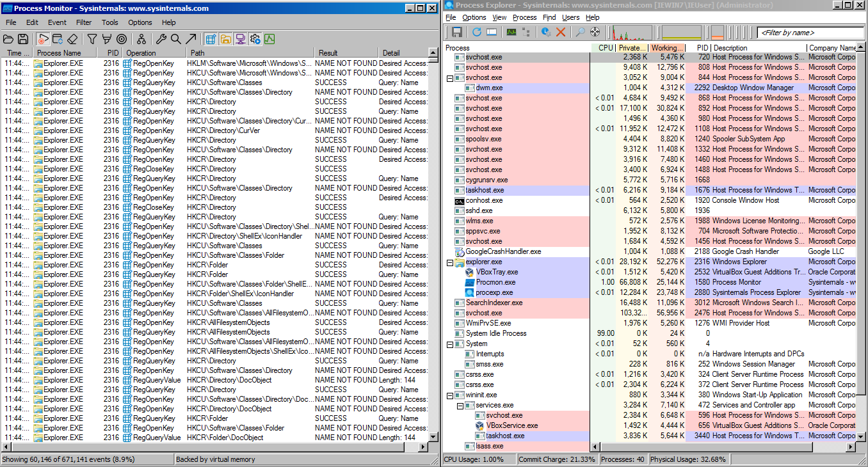Select the cygrunsrv.exe process row
868x467 pixels.
(650, 180)
